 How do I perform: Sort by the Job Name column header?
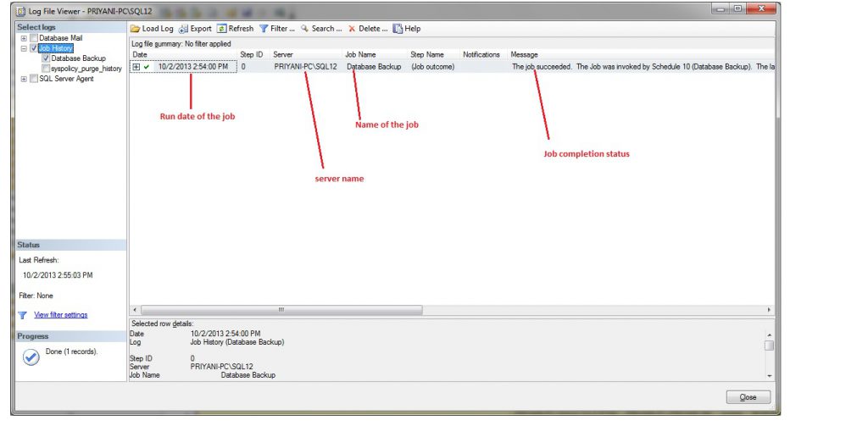pyautogui.click(x=360, y=54)
